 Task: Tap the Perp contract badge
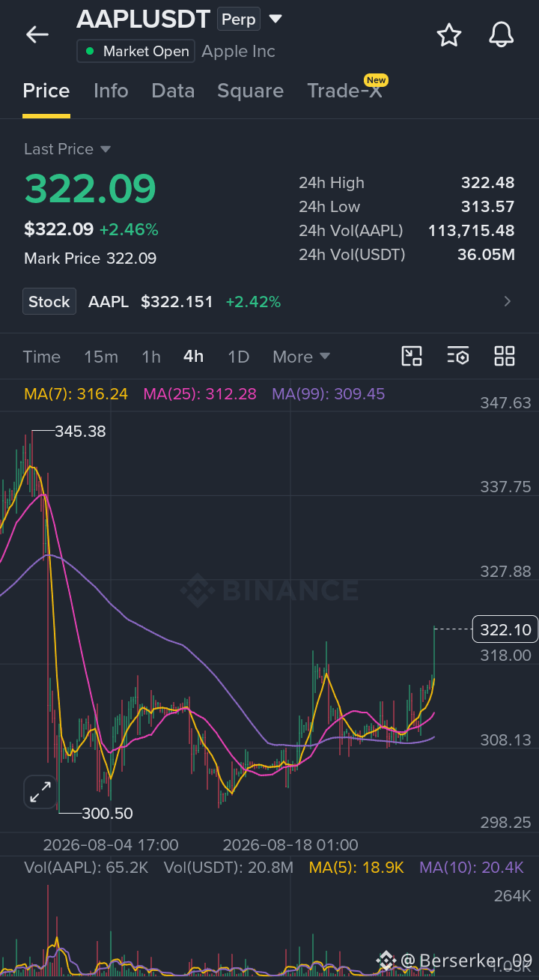(239, 19)
